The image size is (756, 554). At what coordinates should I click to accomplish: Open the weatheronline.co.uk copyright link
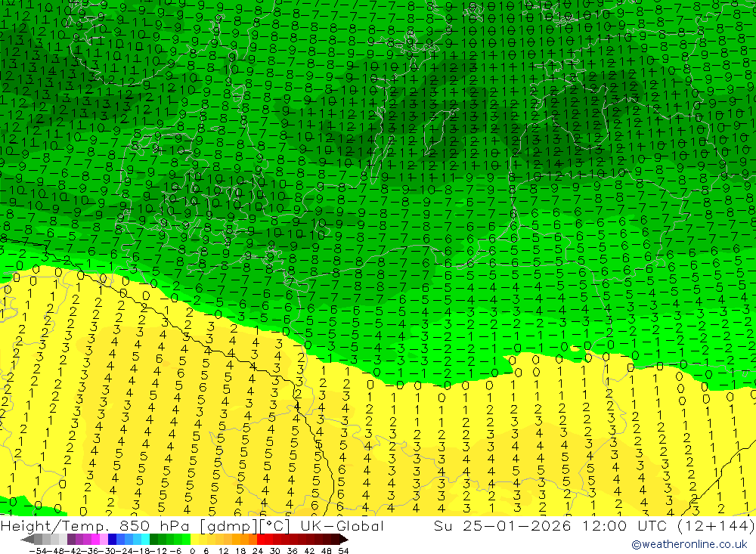(689, 544)
